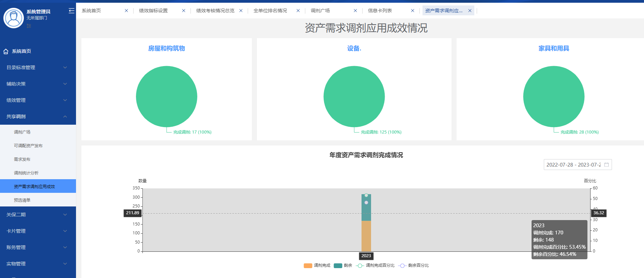Expand the 辅助决策 menu chevron
This screenshot has width=644, height=278.
click(65, 84)
